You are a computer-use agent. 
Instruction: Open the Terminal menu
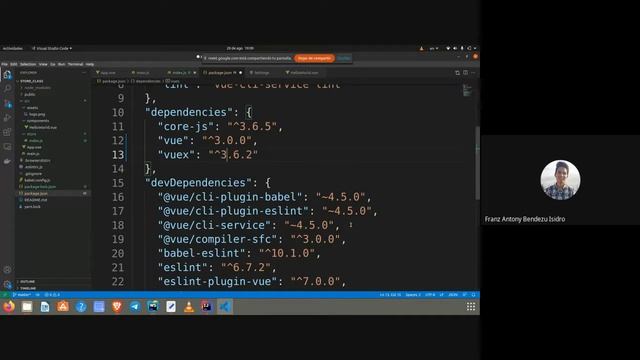click(x=76, y=64)
